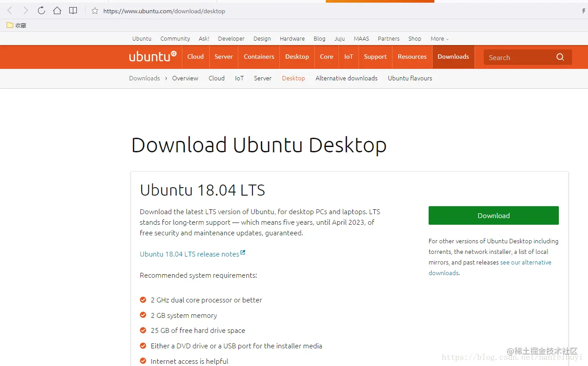Viewport: 588px width, 366px height.
Task: Click the Internet access is helpful line
Action: (189, 361)
